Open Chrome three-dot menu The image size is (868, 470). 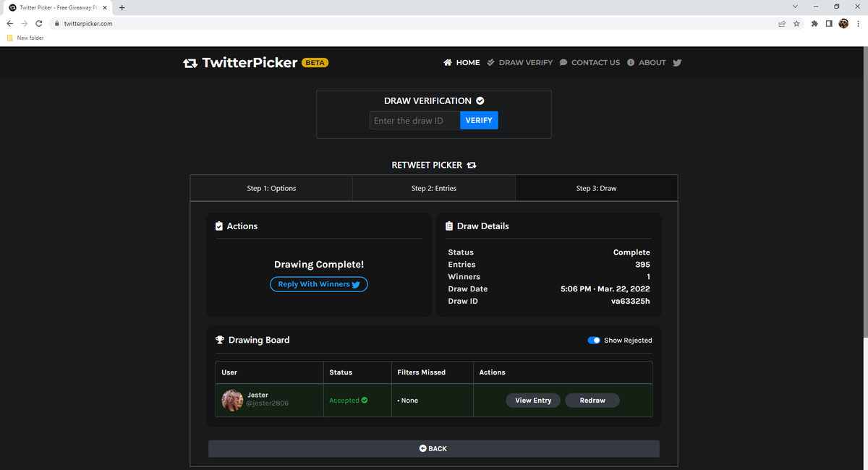click(x=858, y=23)
